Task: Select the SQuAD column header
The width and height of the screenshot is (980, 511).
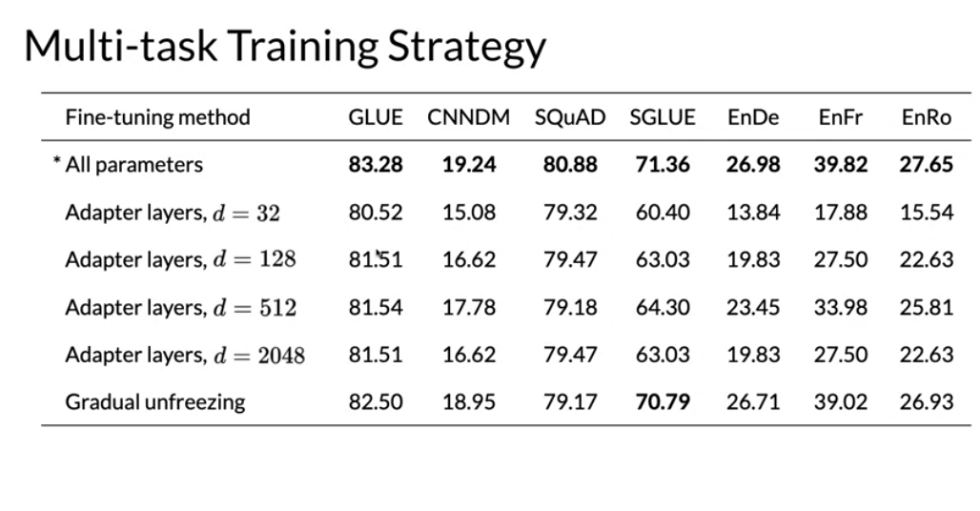Action: 570,117
